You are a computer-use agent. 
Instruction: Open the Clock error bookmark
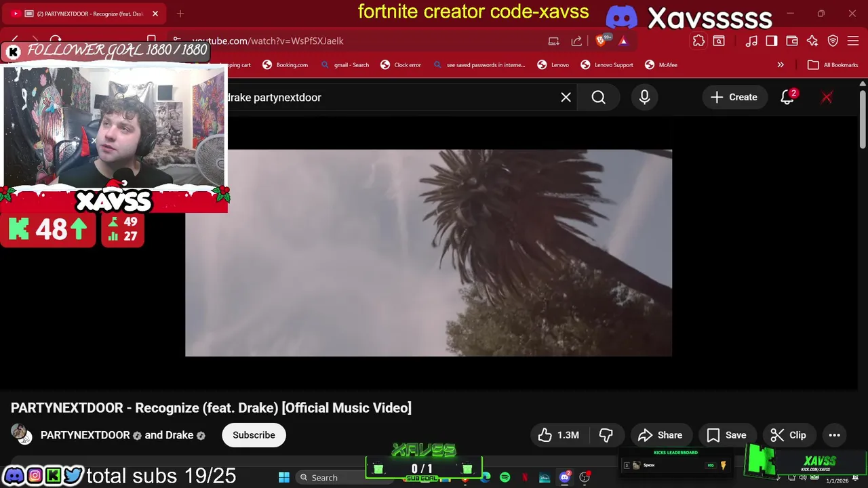(x=400, y=65)
